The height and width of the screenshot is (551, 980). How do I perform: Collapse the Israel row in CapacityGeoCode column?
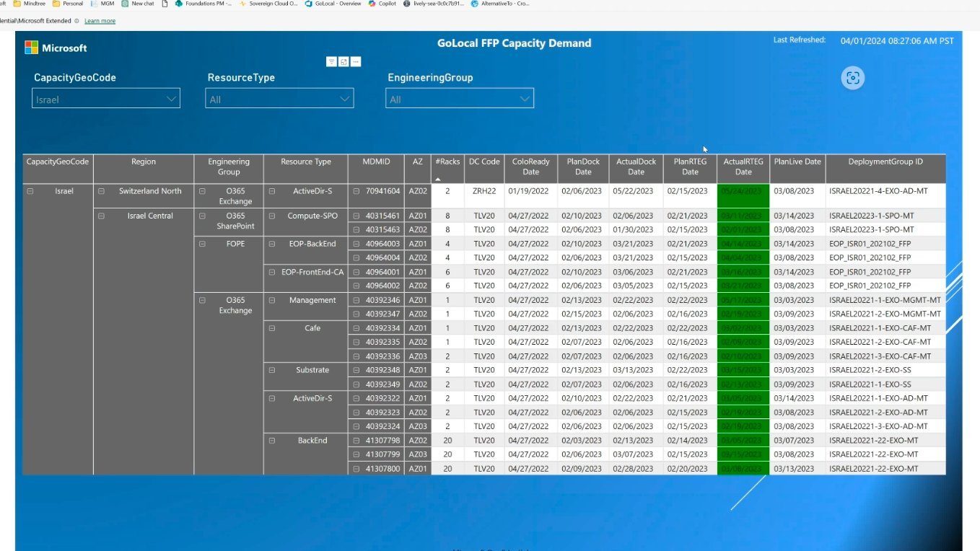30,190
